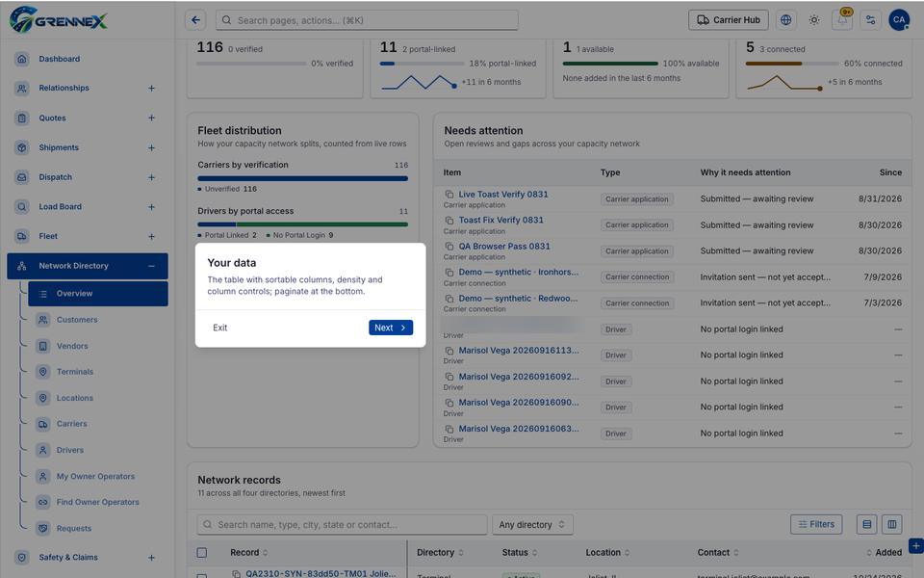Image resolution: width=924 pixels, height=578 pixels.
Task: Click the GrenneX logo
Action: click(59, 20)
